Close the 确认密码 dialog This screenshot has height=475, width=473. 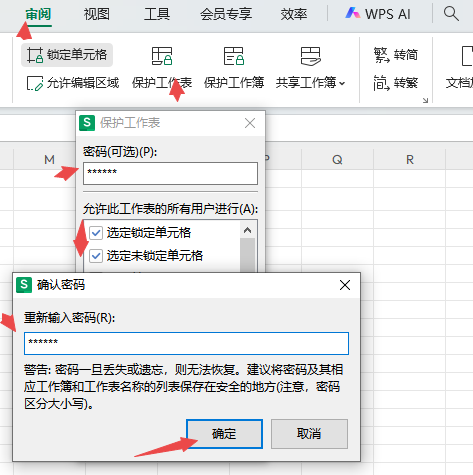[345, 285]
